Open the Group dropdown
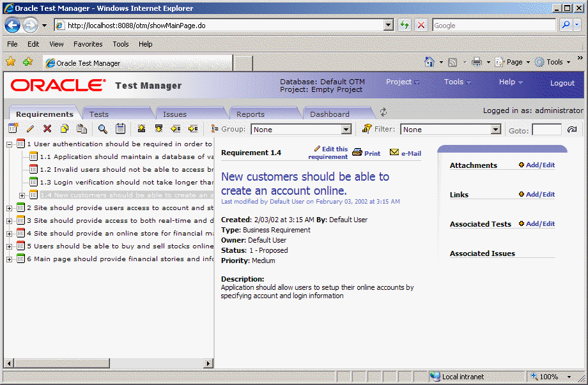This screenshot has height=385, width=588. click(x=346, y=130)
